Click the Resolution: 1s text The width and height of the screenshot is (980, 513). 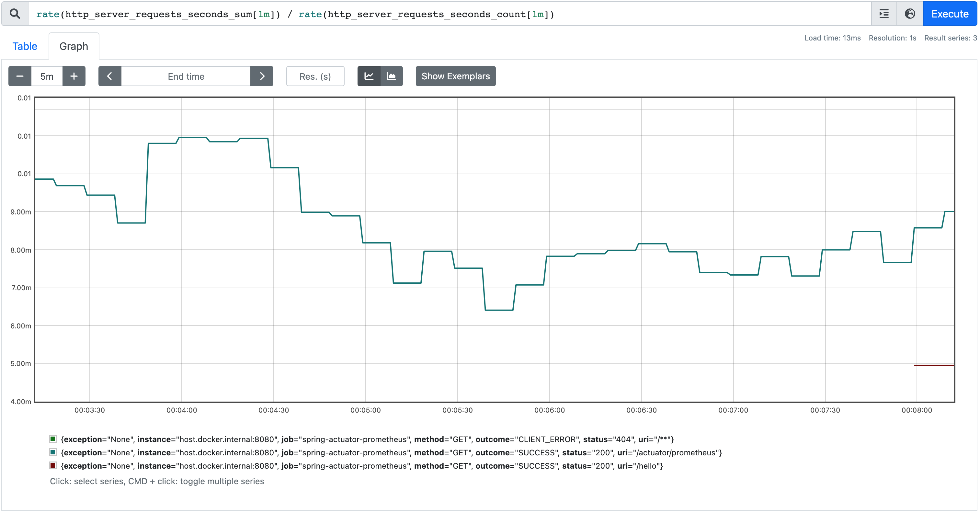[893, 38]
